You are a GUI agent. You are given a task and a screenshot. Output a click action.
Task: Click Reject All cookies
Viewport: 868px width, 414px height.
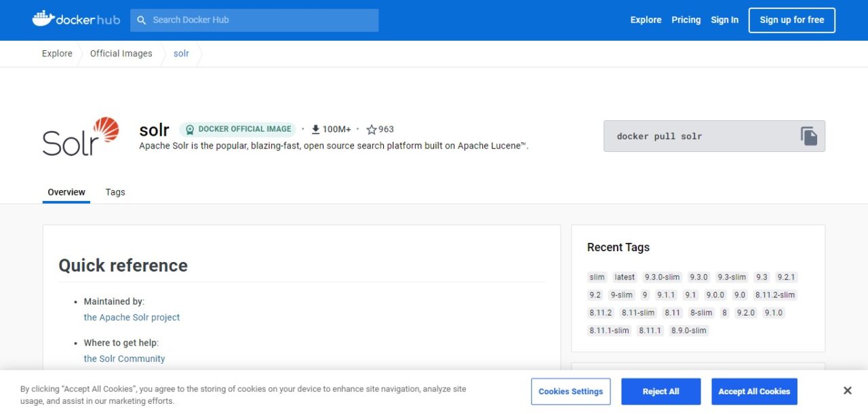pos(660,392)
